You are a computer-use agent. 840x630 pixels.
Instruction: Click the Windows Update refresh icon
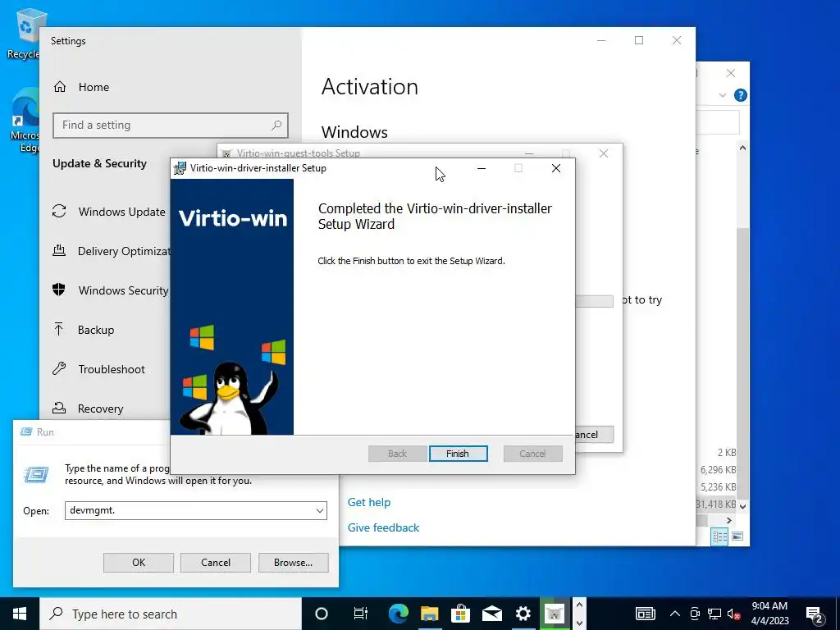click(x=59, y=211)
